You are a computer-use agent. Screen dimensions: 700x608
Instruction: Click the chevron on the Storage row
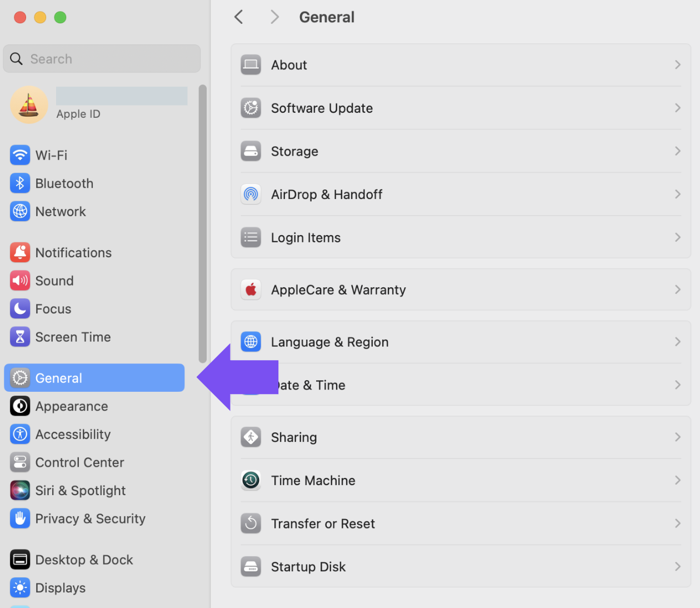(x=678, y=151)
